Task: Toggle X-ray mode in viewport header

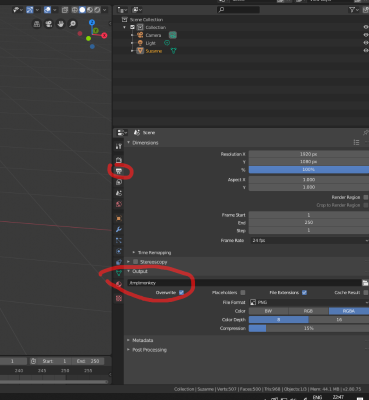Action: click(x=65, y=10)
